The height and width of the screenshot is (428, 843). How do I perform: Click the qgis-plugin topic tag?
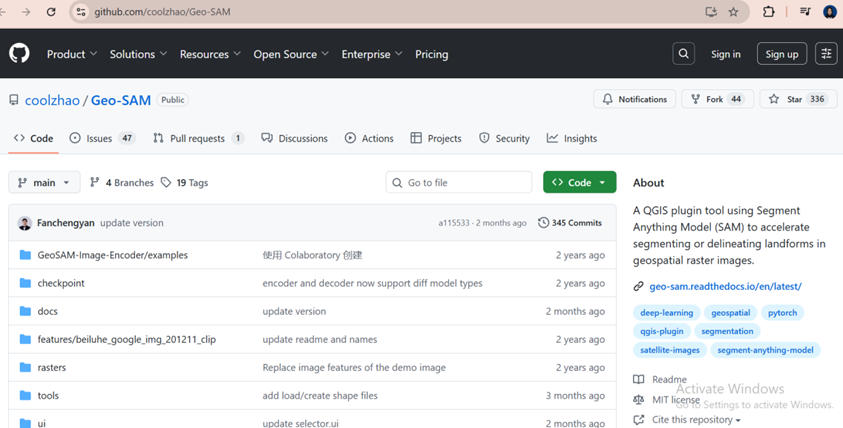tap(662, 331)
